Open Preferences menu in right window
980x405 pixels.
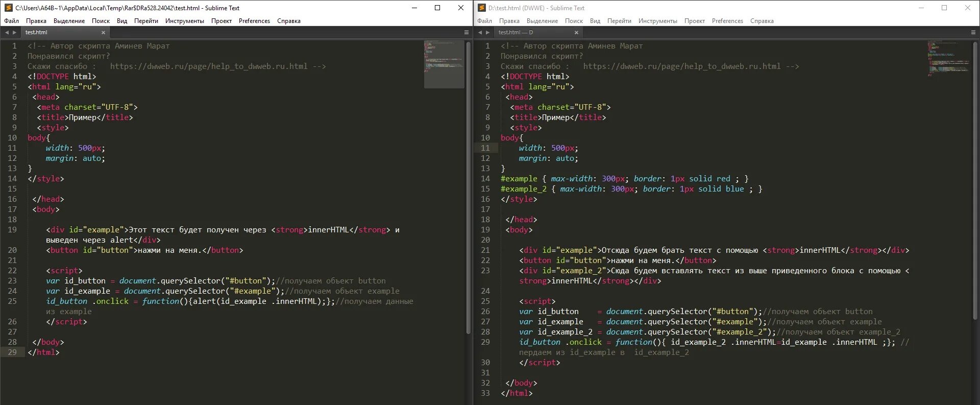[727, 21]
